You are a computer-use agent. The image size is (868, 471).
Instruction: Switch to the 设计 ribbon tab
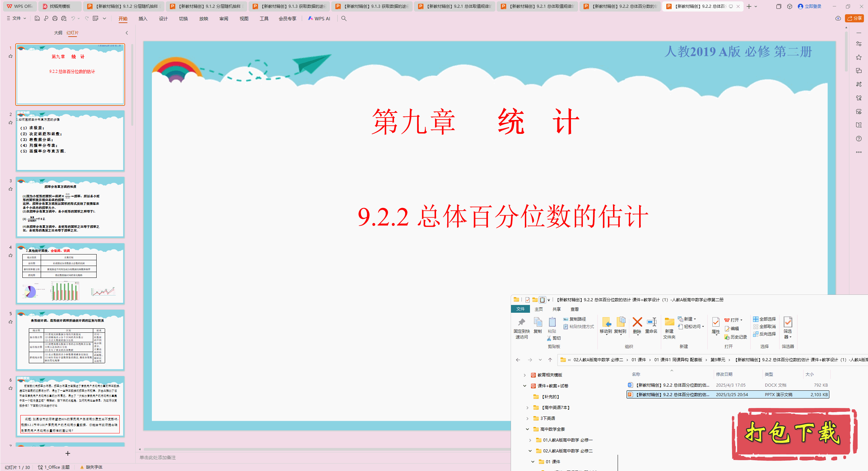coord(163,19)
